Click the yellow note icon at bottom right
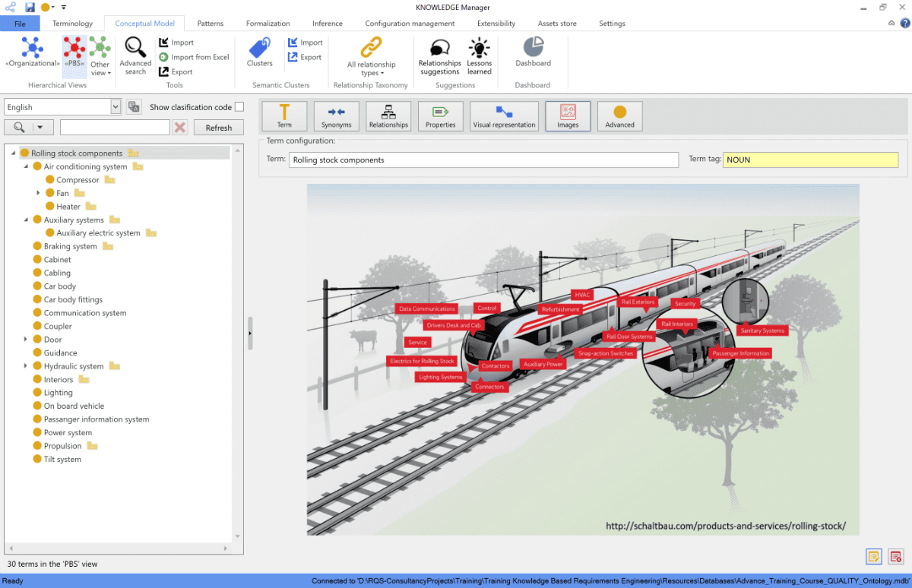This screenshot has width=912, height=588. click(874, 557)
